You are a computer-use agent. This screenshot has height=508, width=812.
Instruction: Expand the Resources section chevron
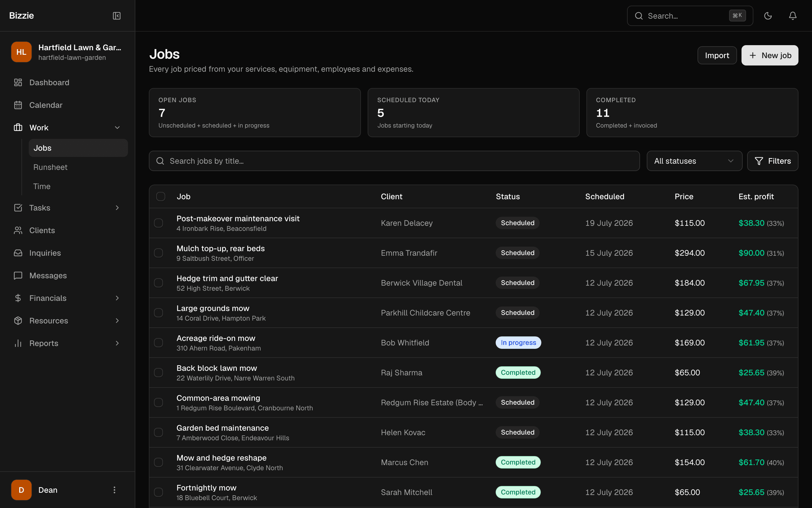click(117, 321)
